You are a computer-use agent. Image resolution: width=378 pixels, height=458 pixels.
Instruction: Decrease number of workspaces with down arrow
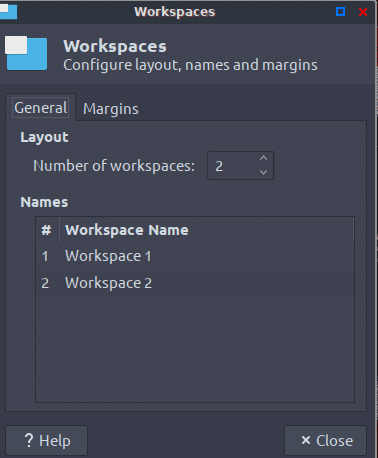point(263,172)
